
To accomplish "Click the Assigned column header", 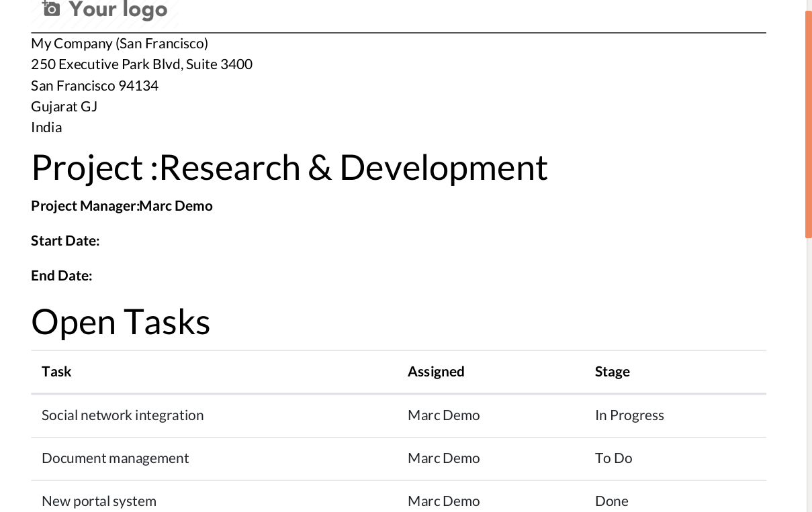I will [x=436, y=372].
